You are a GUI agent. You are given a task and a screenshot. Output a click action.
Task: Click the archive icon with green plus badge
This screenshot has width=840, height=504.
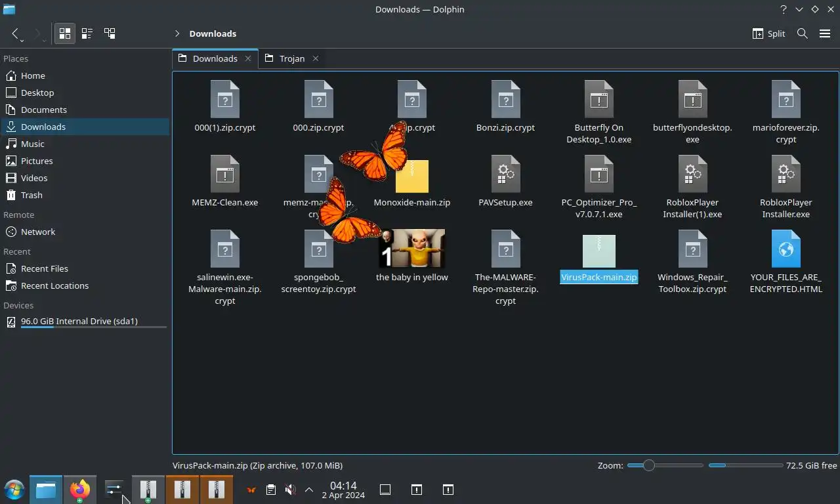click(148, 490)
